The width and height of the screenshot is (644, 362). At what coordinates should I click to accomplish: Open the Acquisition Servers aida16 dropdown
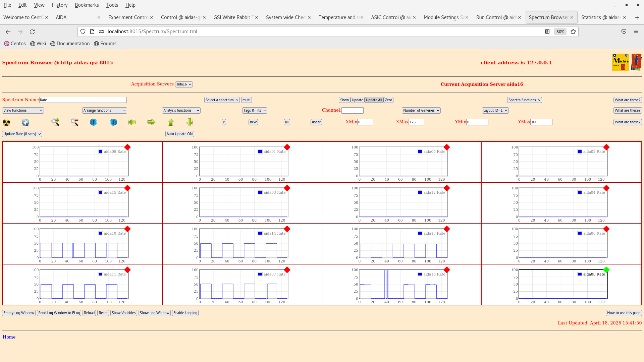pos(184,84)
